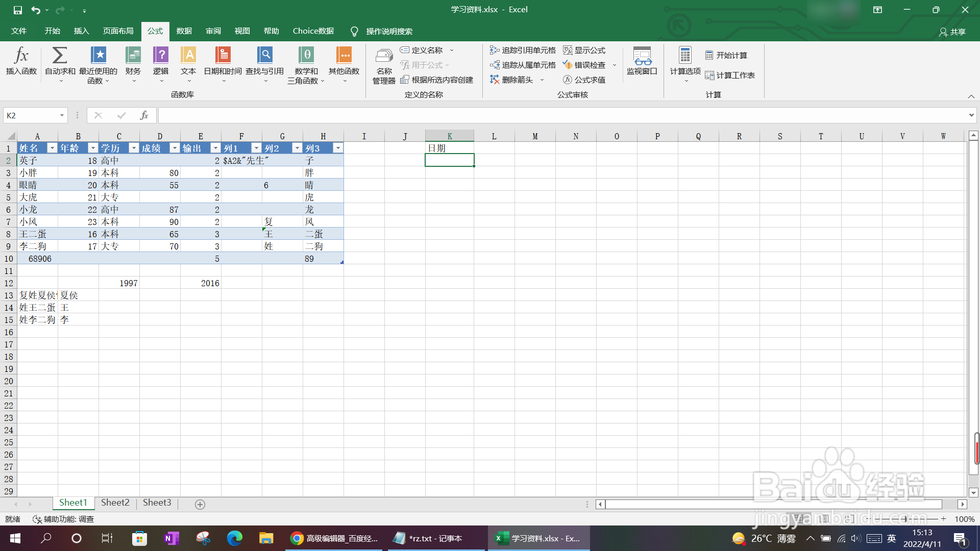Viewport: 980px width, 551px height.
Task: Collapse the ribbon
Action: tap(971, 96)
